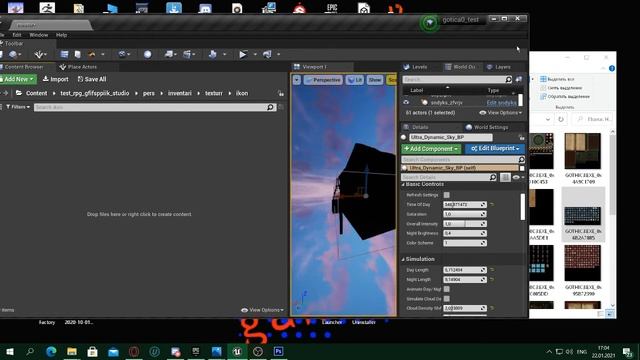Viewport: 640px width, 360px height.
Task: Switch to the Place Actors tab
Action: click(x=78, y=67)
